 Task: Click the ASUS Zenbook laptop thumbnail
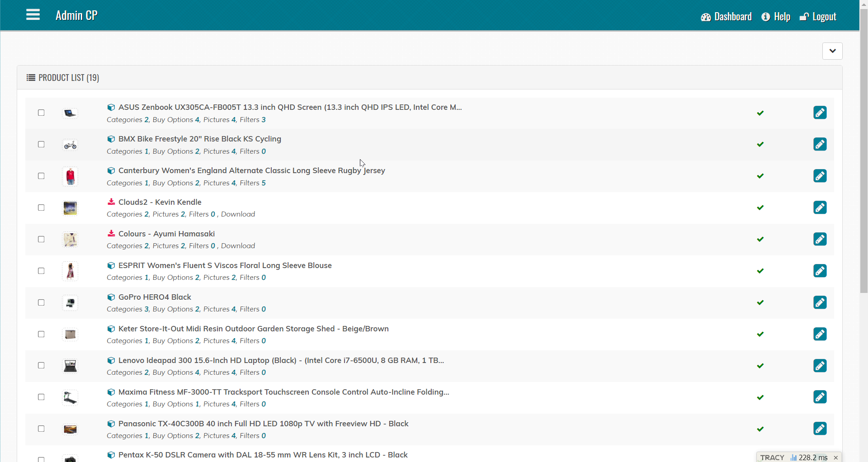pyautogui.click(x=70, y=113)
